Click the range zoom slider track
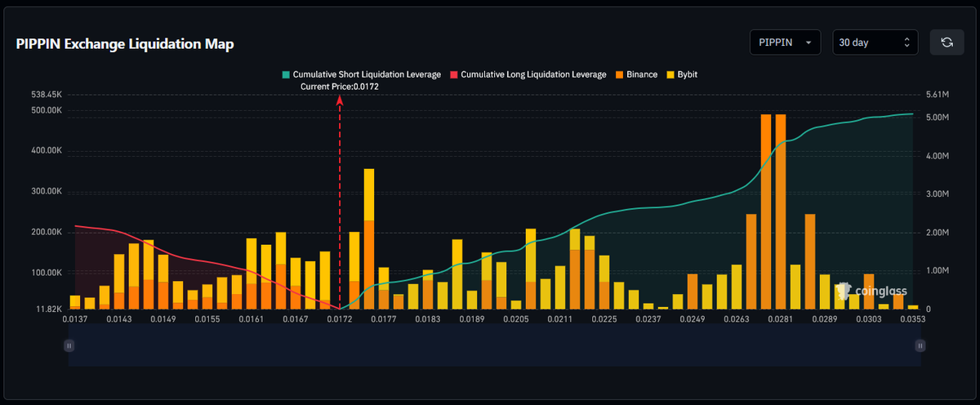The height and width of the screenshot is (405, 980). coord(495,345)
